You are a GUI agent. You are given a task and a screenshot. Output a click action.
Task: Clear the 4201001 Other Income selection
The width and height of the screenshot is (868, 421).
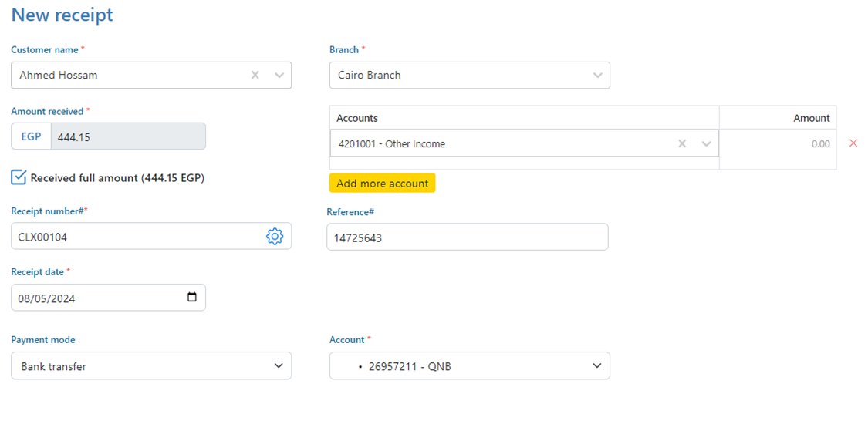coord(682,143)
